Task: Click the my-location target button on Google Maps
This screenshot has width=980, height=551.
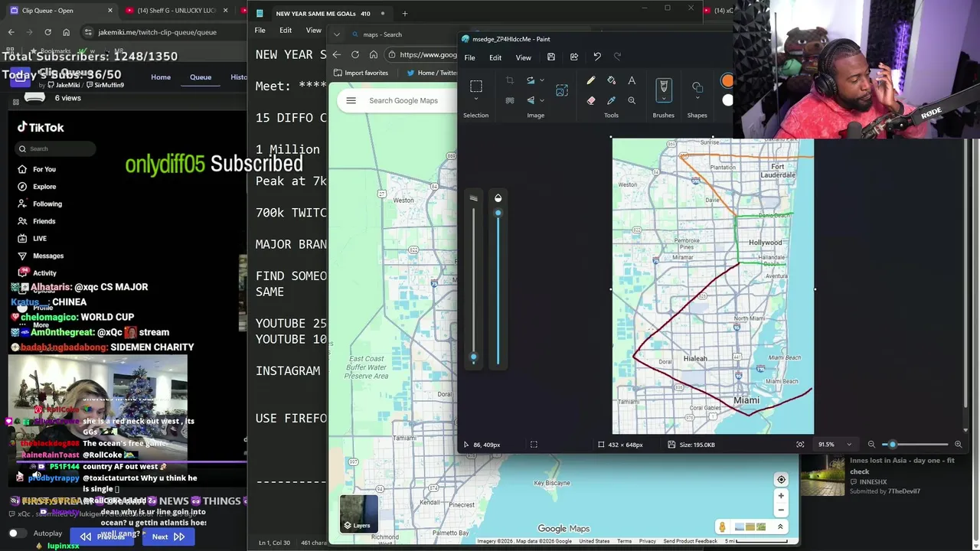Action: pos(781,480)
